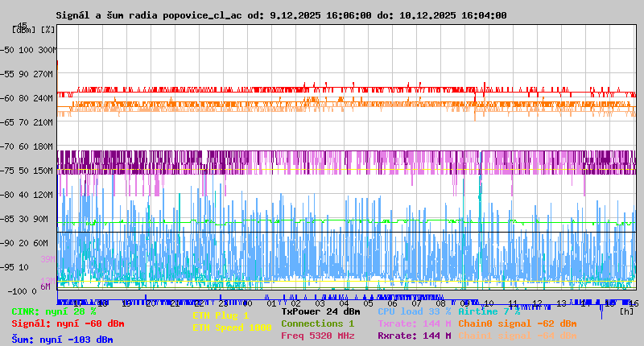
Task: Click the Connections 1 legend entry
Action: tap(317, 323)
